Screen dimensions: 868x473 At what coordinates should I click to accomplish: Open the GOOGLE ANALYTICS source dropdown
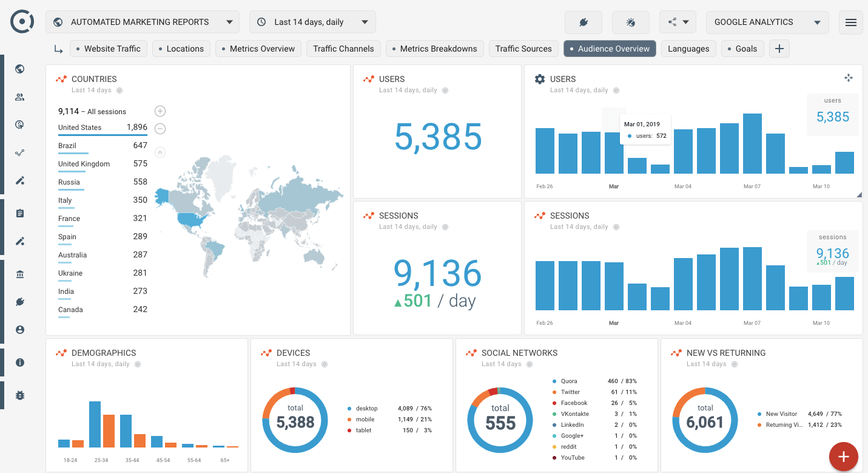[767, 22]
